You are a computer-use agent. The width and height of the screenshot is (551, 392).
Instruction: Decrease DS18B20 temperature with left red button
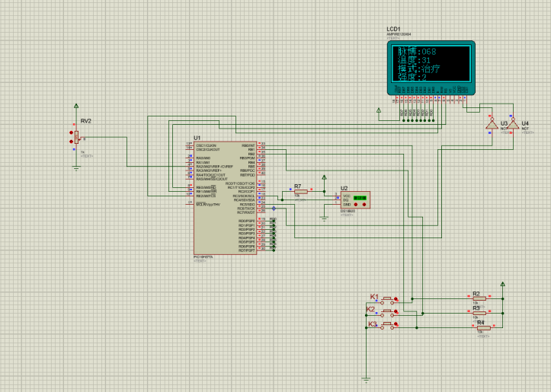(356, 204)
